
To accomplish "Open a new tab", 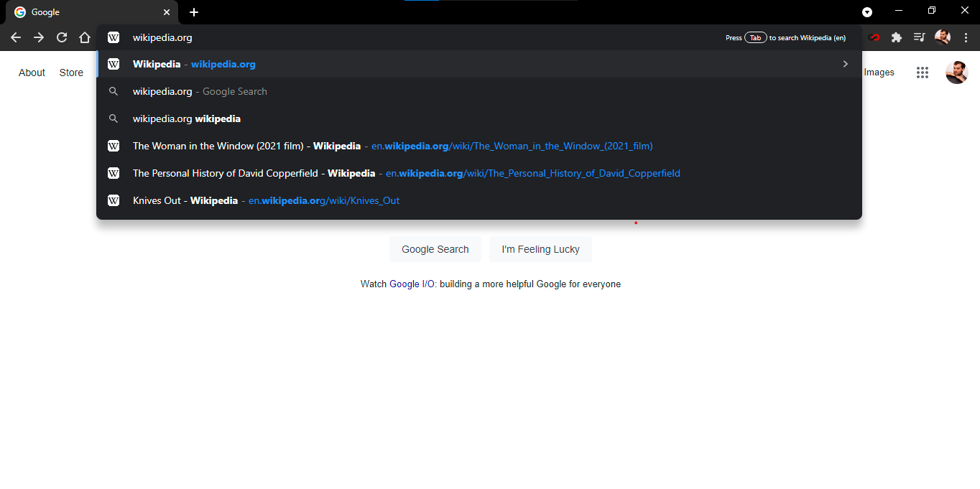I will [194, 12].
